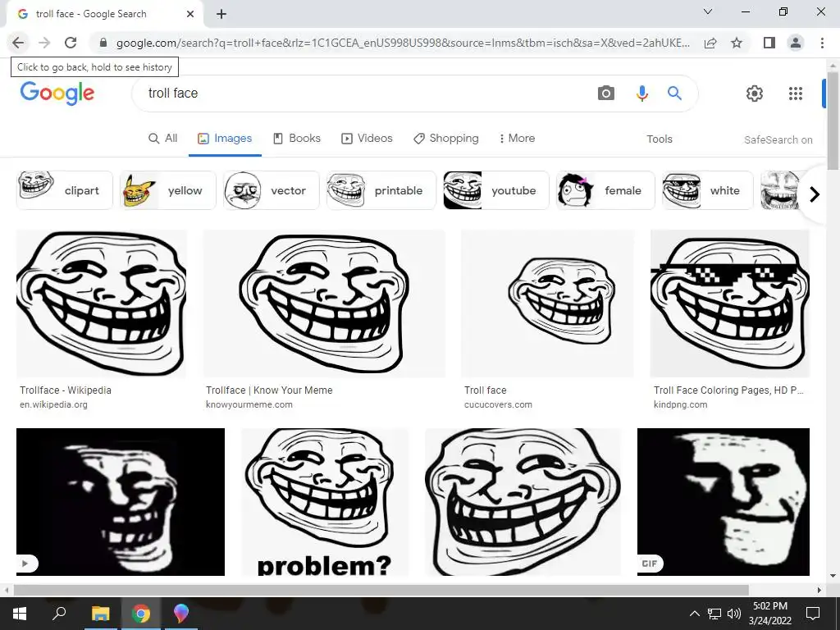The width and height of the screenshot is (840, 630).
Task: Show more filter chips with right arrow
Action: (x=815, y=194)
